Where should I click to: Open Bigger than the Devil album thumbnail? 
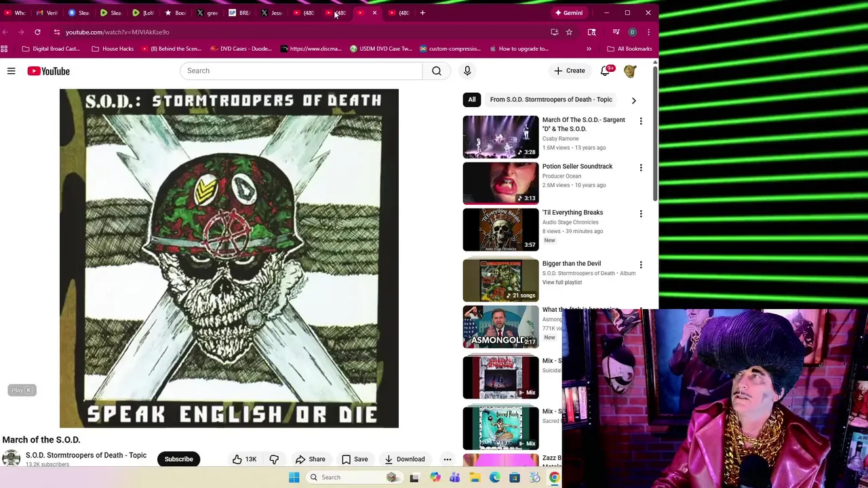(x=500, y=280)
